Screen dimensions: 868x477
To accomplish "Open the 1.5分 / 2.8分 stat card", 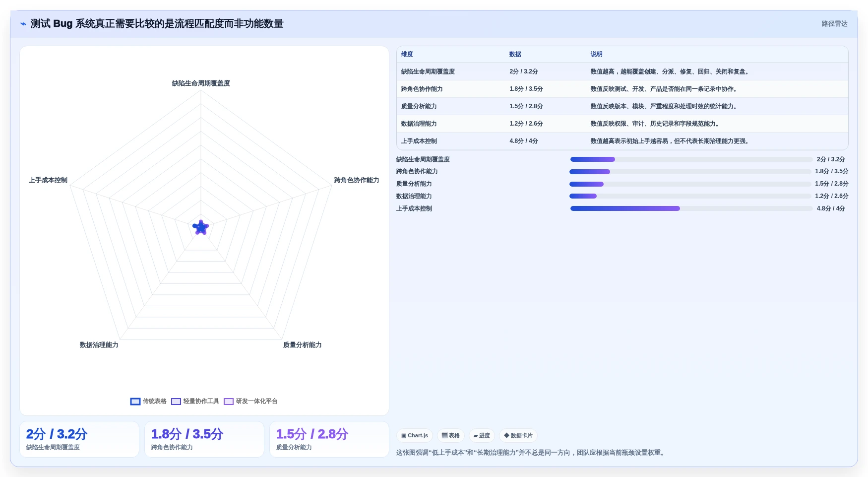I will [329, 439].
